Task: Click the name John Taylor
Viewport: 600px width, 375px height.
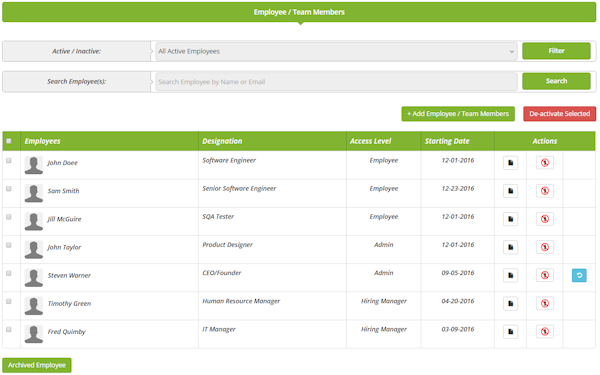Action: (64, 248)
